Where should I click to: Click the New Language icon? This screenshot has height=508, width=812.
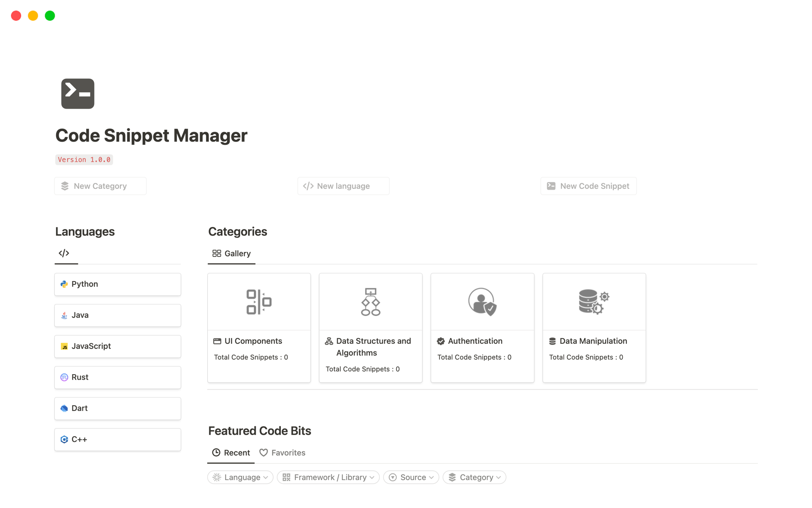click(x=307, y=186)
